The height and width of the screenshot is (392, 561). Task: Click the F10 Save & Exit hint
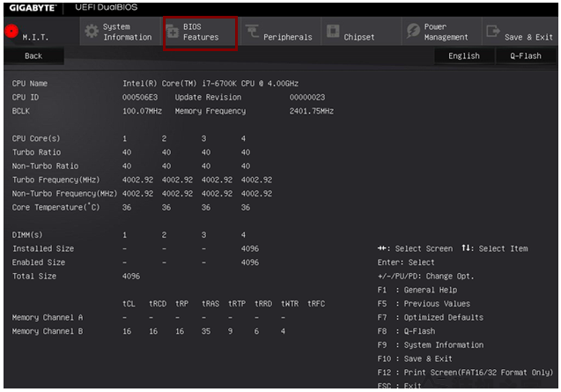(x=415, y=359)
